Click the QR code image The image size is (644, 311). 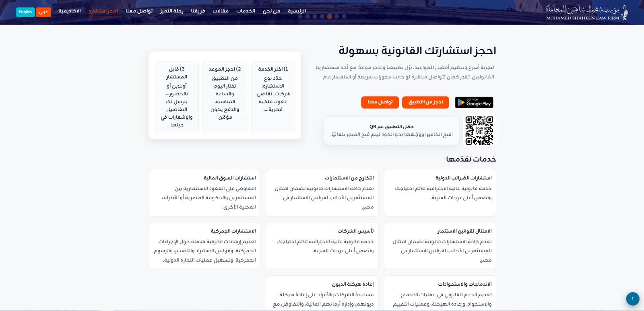pyautogui.click(x=479, y=131)
